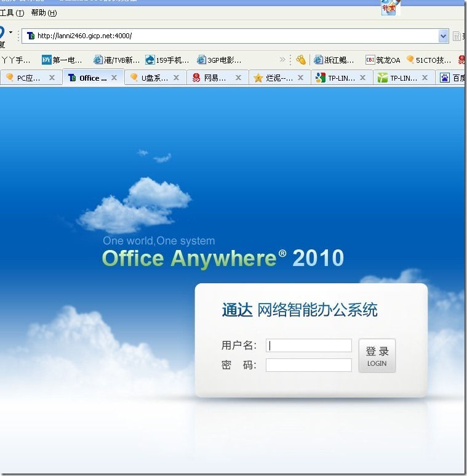Open the 工具(T) menu
Image resolution: width=467 pixels, height=476 pixels.
(12, 13)
